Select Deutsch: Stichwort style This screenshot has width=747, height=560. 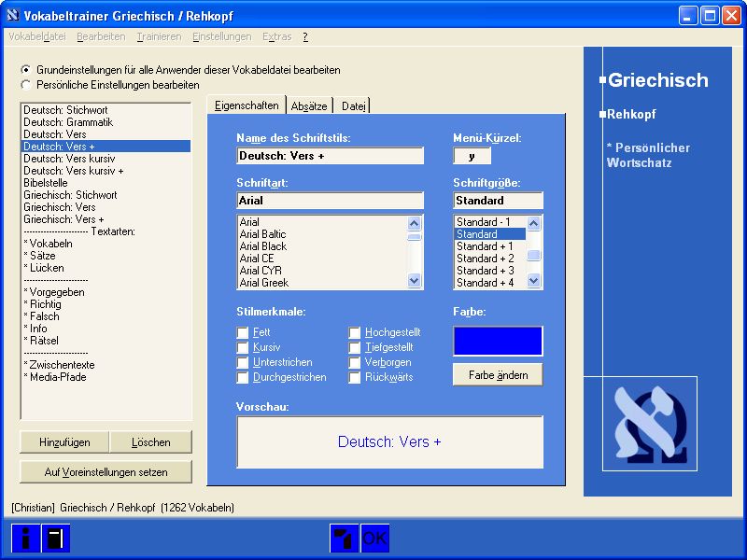click(106, 110)
